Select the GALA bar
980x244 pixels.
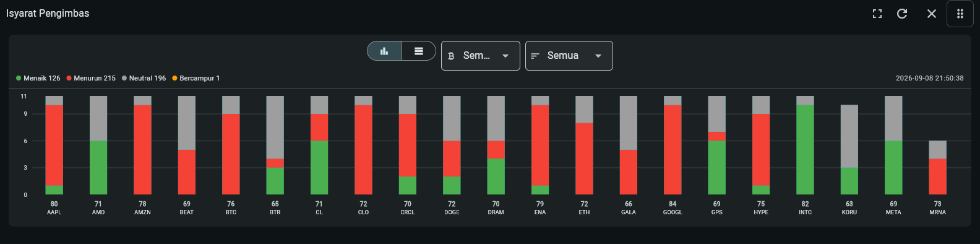point(629,145)
